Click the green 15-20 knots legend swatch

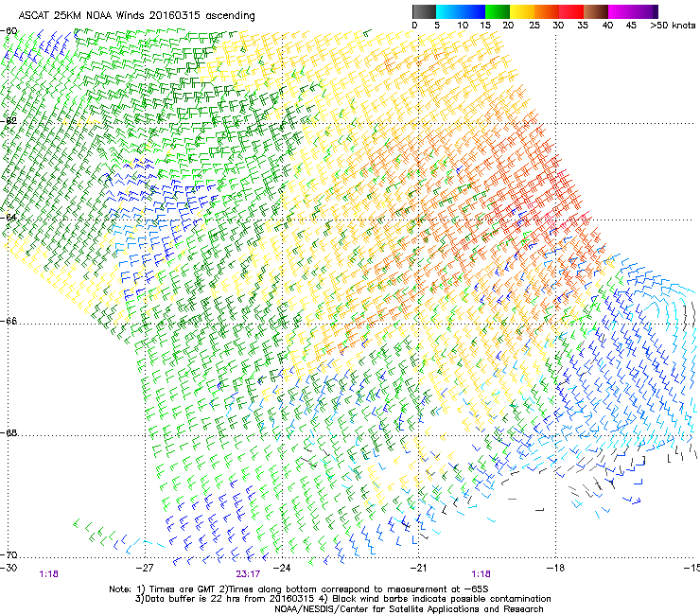498,11
